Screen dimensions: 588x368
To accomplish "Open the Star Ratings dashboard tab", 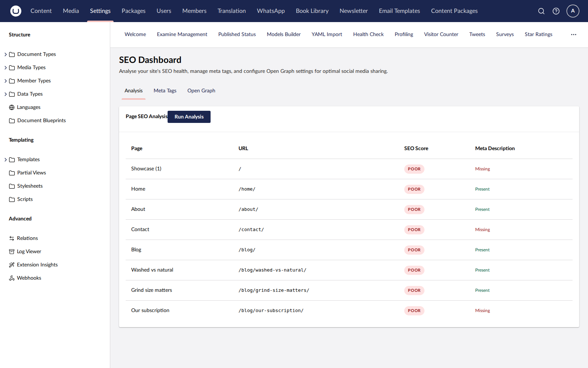I will coord(538,34).
